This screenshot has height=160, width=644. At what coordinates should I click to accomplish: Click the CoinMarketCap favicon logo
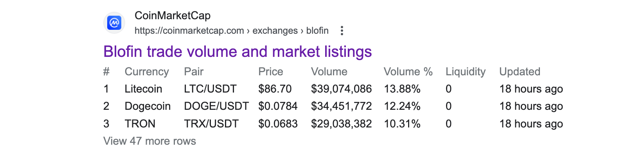pos(114,23)
